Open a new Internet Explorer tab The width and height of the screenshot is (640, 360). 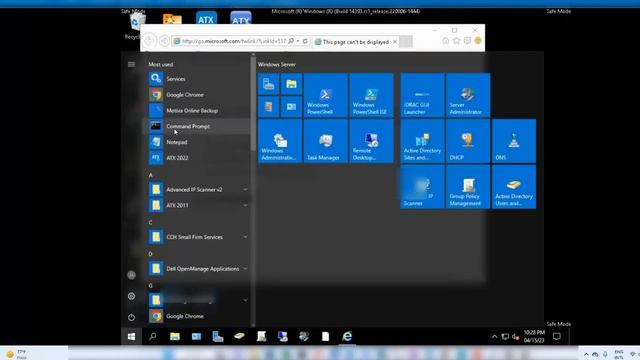[x=406, y=42]
